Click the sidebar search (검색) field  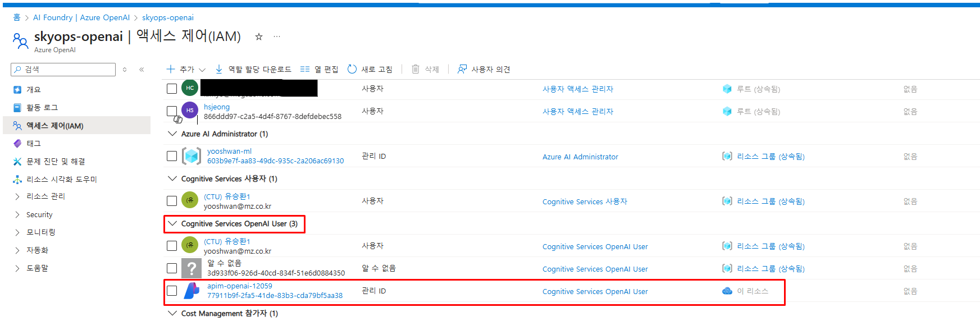(x=67, y=70)
